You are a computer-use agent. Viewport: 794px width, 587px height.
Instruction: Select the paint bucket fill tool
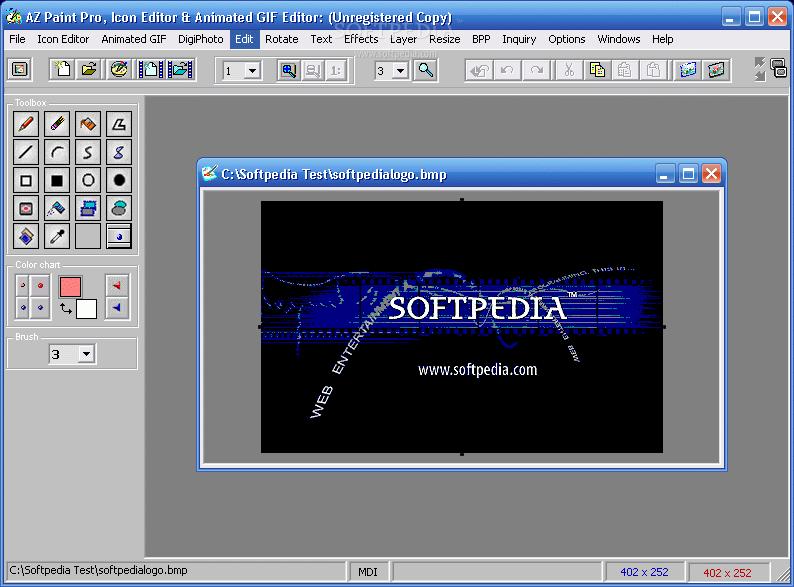click(88, 124)
